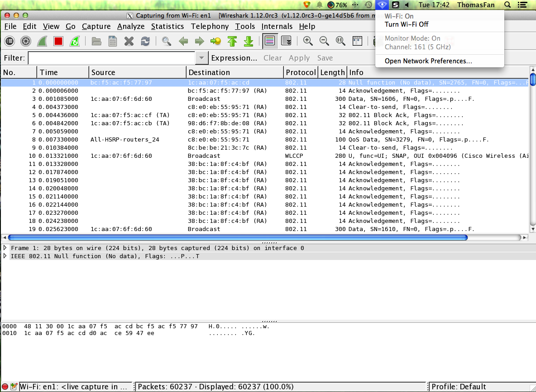This screenshot has width=536, height=392.
Task: Select packet 4 Clear-to-send row
Action: point(265,107)
